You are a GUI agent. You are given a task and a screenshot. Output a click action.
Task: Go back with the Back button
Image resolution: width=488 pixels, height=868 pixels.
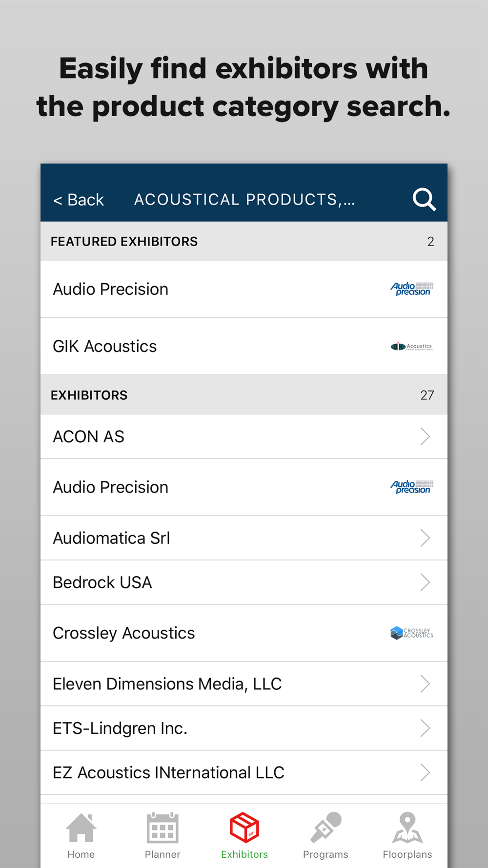click(79, 200)
